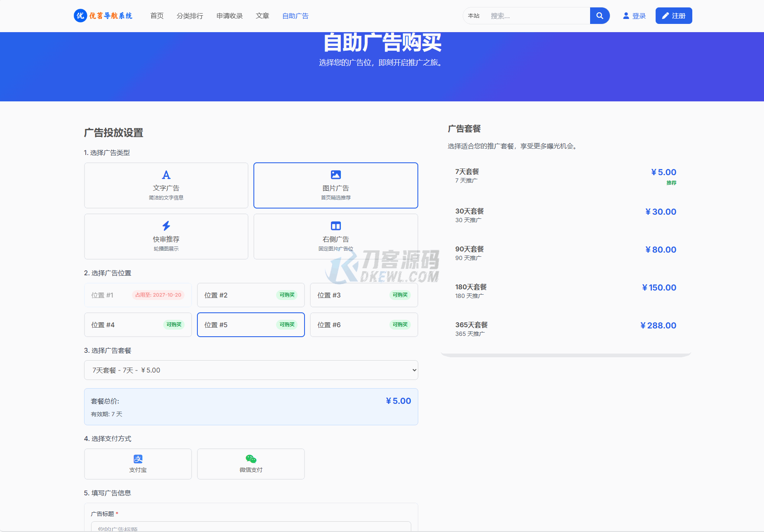Image resolution: width=764 pixels, height=532 pixels.
Task: Click the 优客导航系统 logo icon
Action: coord(80,16)
